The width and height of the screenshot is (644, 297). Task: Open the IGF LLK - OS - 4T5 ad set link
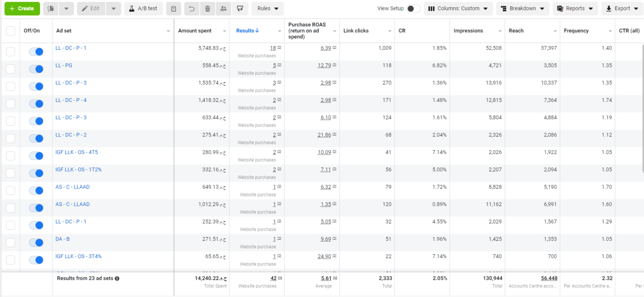77,152
